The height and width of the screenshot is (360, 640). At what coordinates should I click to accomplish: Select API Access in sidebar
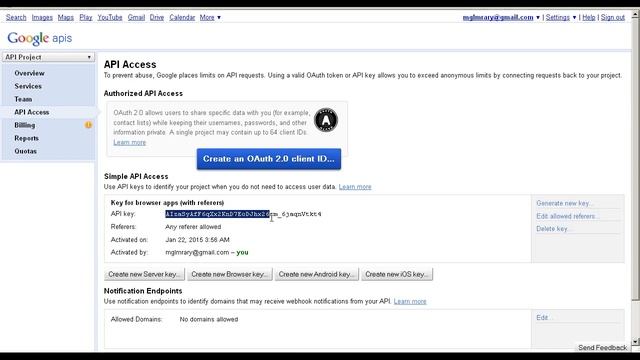32,112
